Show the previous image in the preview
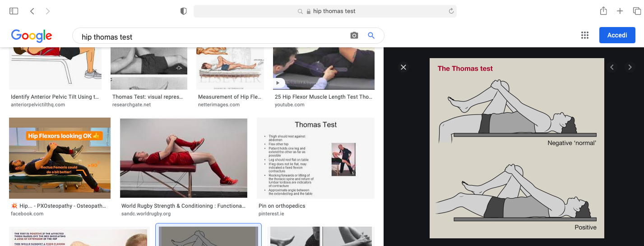The height and width of the screenshot is (246, 644). click(x=612, y=67)
